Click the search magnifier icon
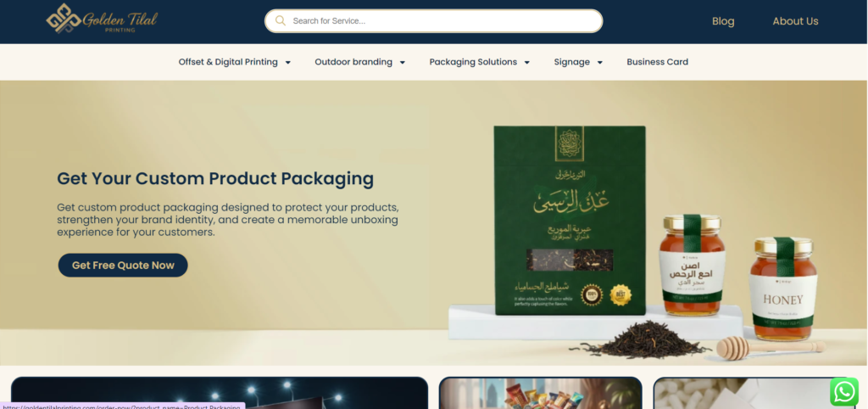Screen dimensions: 868x409 (x=281, y=21)
